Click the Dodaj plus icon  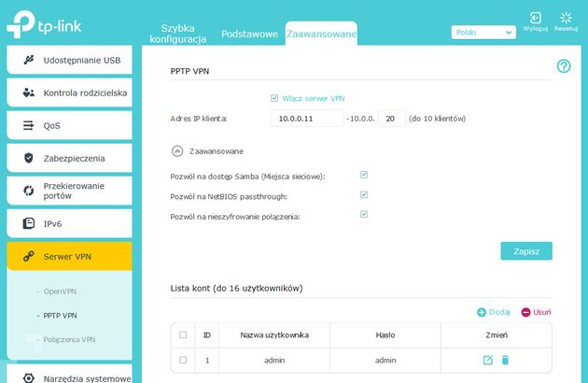tap(482, 312)
